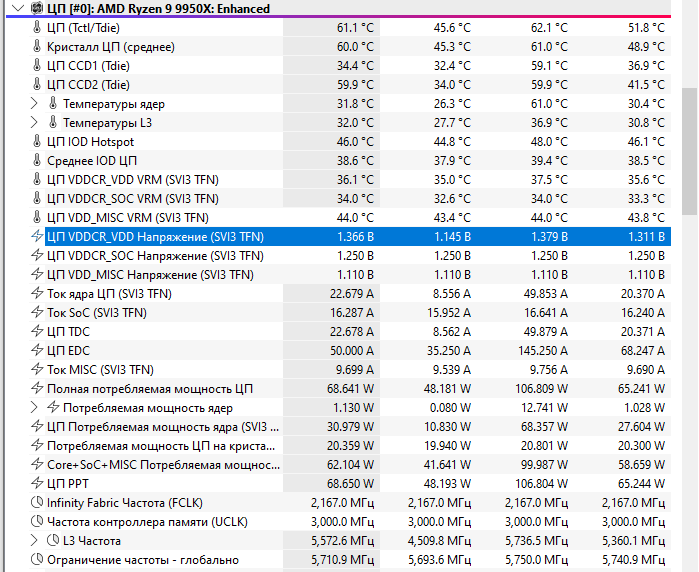Viewport: 699px width, 572px height.
Task: Click thermometer icon of VDDCR_VDD VRM
Action: pyautogui.click(x=37, y=179)
